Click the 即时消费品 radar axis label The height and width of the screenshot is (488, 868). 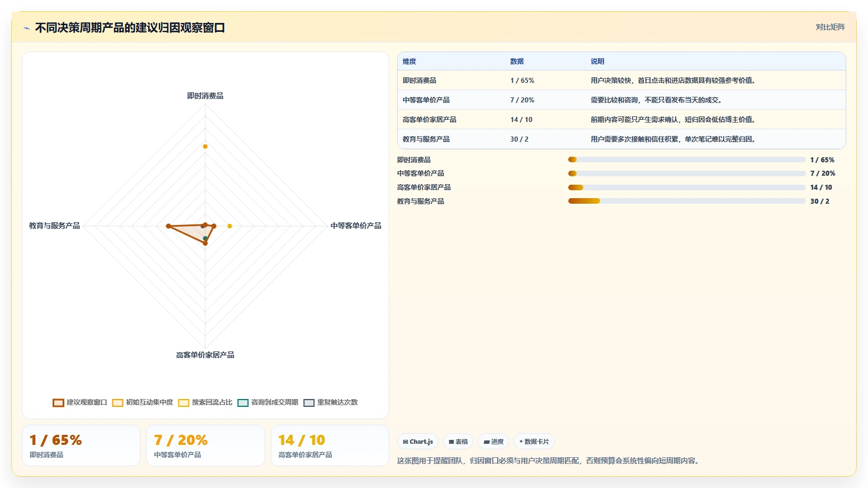click(205, 96)
